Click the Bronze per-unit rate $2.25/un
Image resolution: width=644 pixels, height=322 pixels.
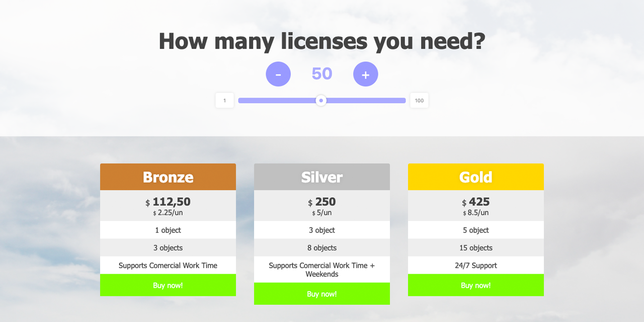pyautogui.click(x=168, y=212)
